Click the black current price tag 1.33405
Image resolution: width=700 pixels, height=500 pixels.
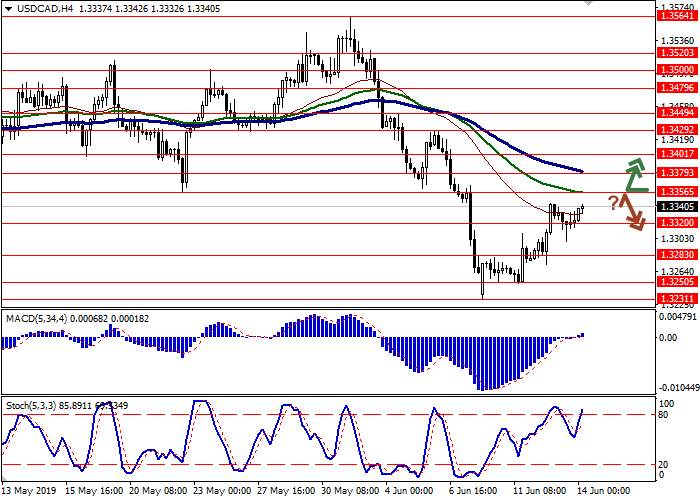(675, 207)
